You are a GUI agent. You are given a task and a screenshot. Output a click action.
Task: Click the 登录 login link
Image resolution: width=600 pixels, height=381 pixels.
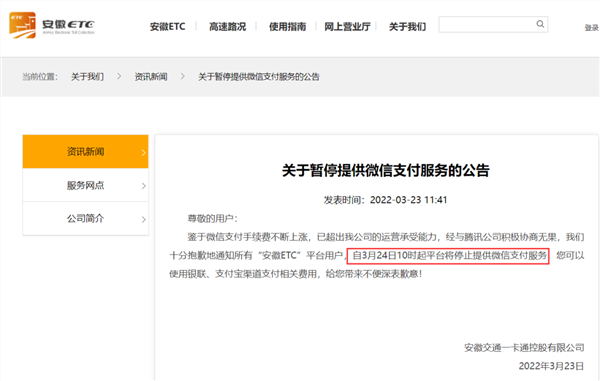pos(591,28)
